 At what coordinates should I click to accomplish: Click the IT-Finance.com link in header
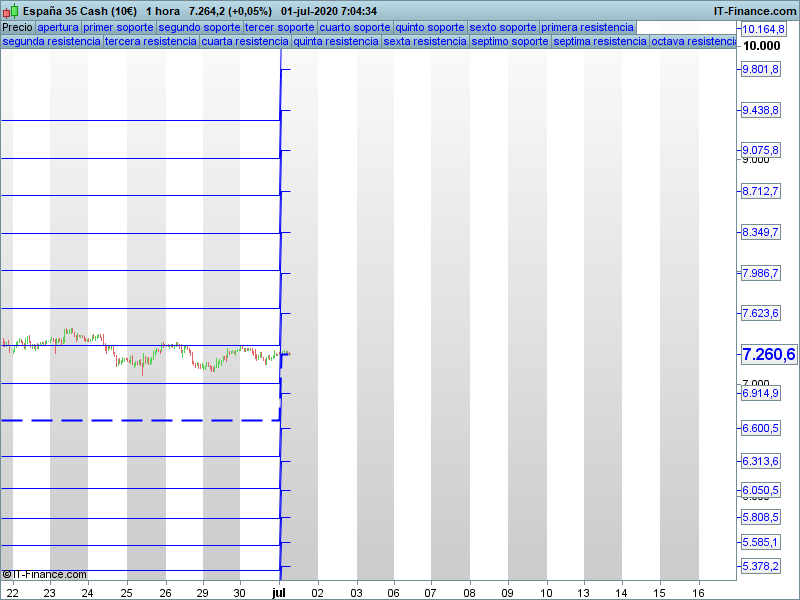tap(755, 11)
